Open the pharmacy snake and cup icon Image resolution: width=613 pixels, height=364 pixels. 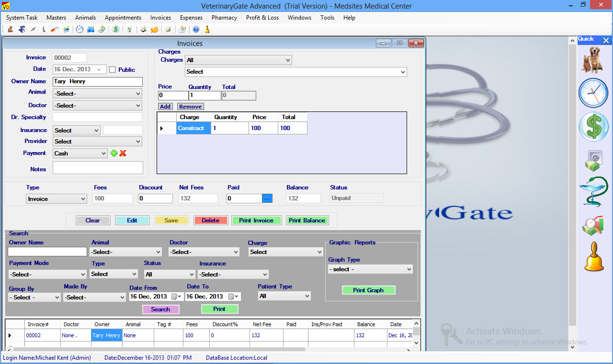tap(593, 192)
